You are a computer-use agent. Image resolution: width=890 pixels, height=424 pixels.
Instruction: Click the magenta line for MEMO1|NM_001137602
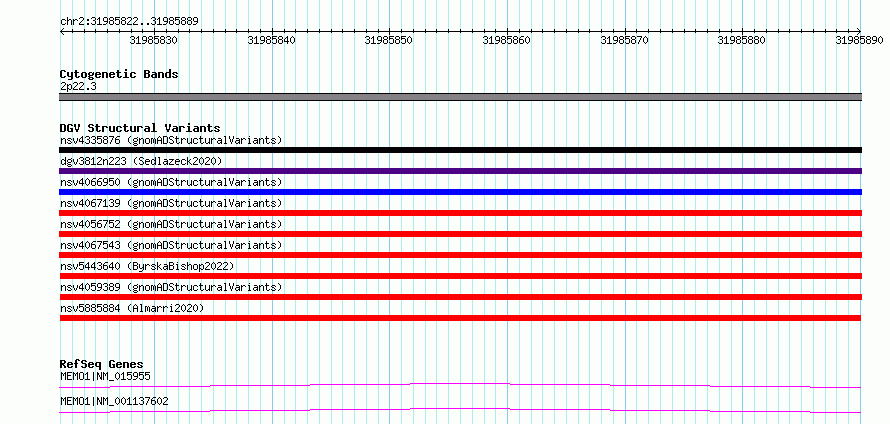click(x=461, y=410)
